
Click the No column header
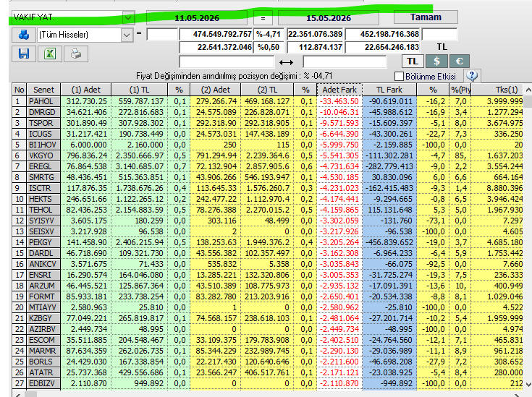click(x=20, y=90)
